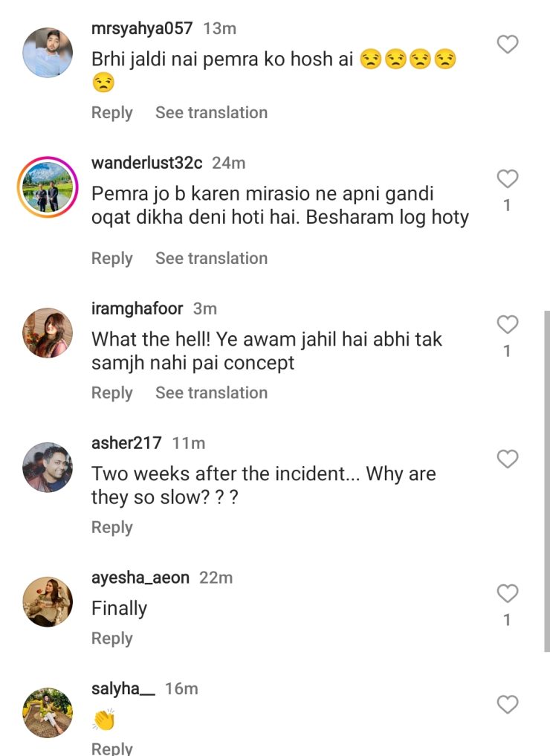The height and width of the screenshot is (756, 550).
Task: Reply to ayesha_aeon's comment
Action: tap(111, 639)
